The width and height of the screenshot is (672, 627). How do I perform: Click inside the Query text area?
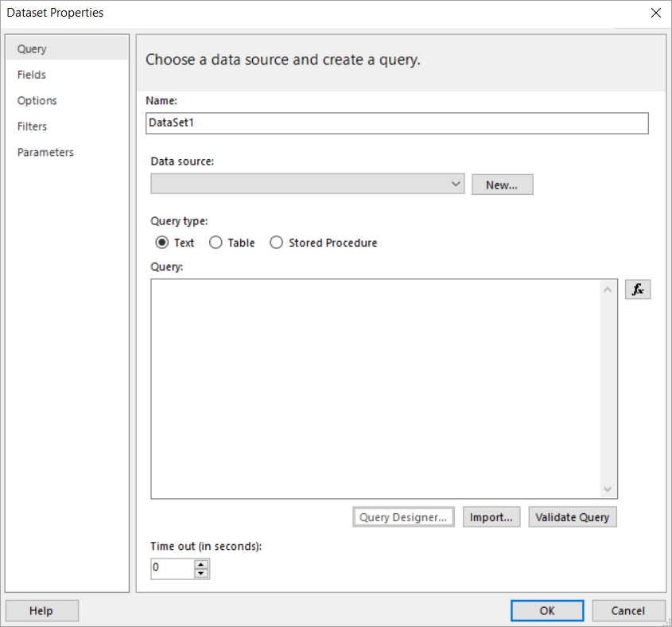coord(376,388)
